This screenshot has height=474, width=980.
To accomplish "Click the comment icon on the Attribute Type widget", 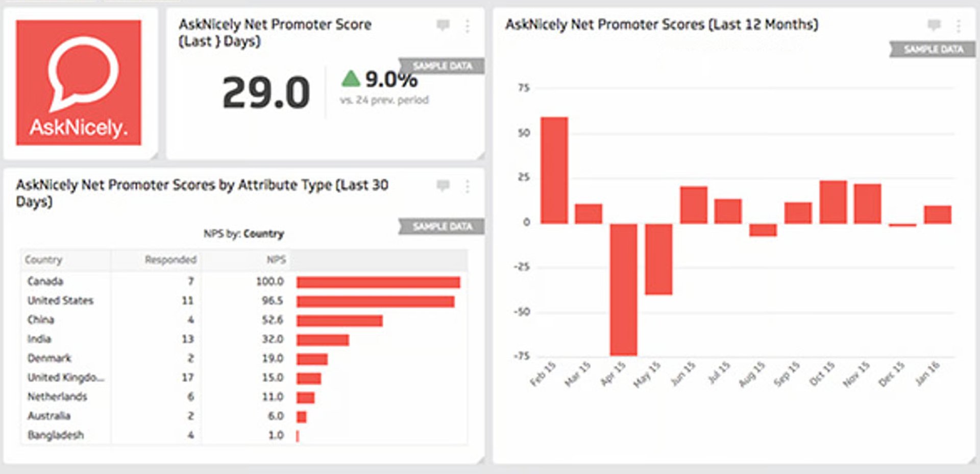I will pos(442,185).
